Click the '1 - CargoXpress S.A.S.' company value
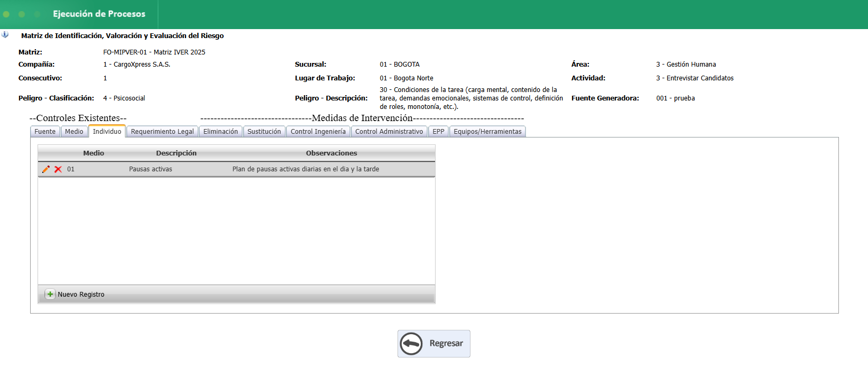Image resolution: width=868 pixels, height=367 pixels. click(x=137, y=65)
